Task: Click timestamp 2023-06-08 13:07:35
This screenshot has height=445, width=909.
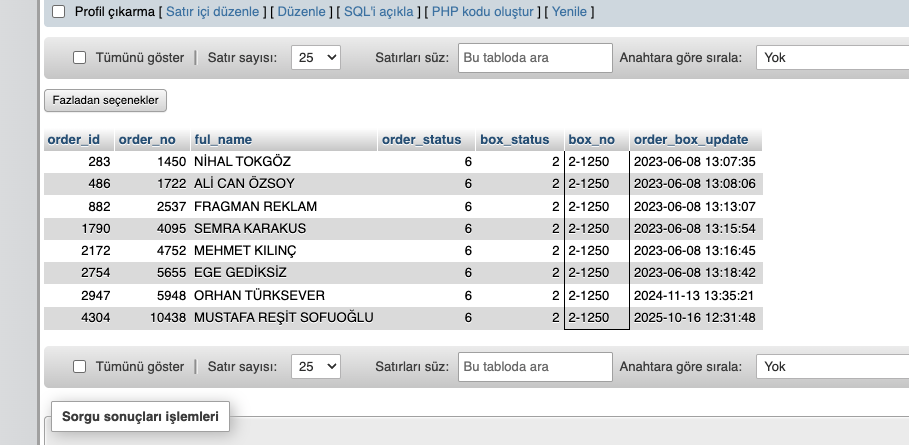Action: pyautogui.click(x=695, y=162)
